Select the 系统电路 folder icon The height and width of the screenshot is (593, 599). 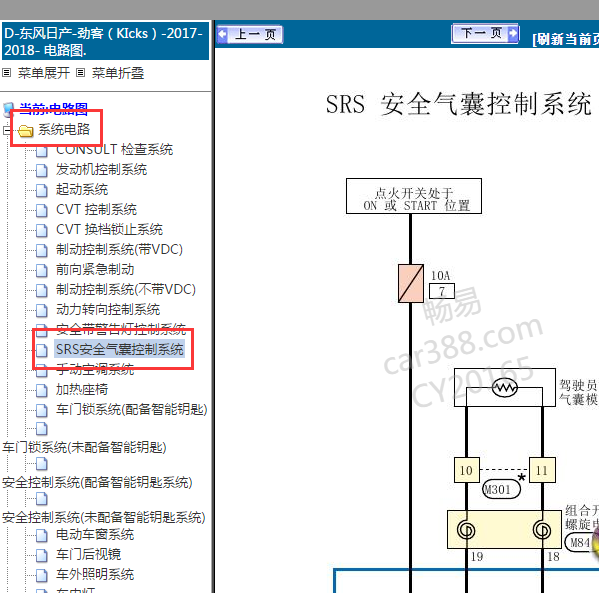click(x=26, y=131)
